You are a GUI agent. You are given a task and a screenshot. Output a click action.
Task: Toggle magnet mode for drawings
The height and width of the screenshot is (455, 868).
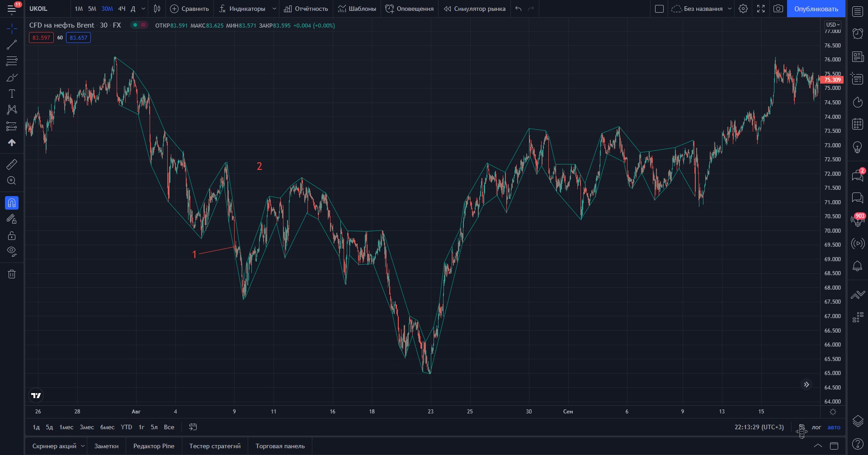click(12, 203)
